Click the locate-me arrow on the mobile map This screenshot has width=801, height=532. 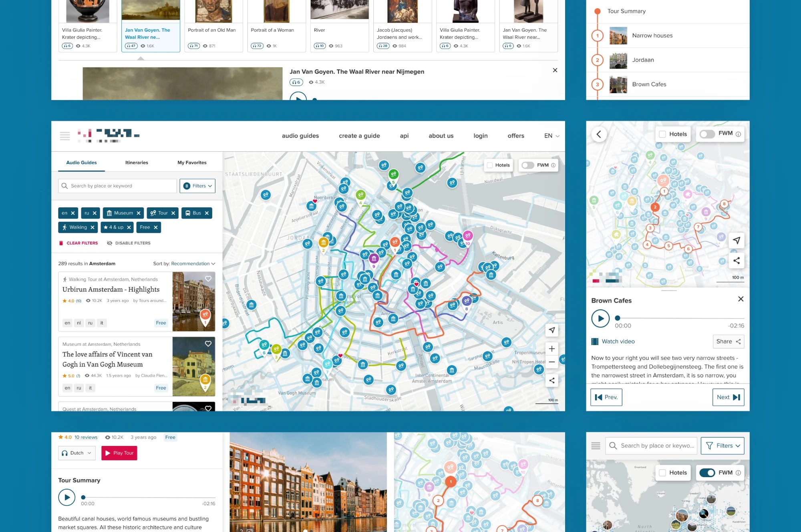coord(736,240)
